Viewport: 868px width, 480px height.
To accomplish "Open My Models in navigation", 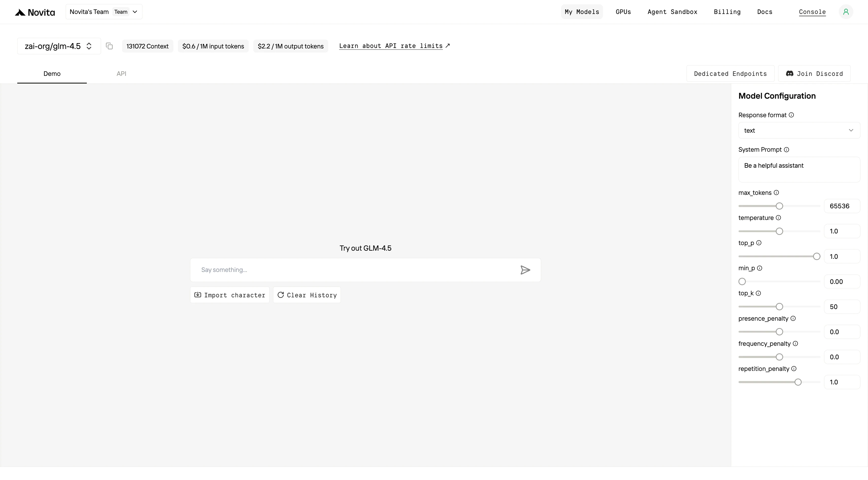I will (x=582, y=12).
